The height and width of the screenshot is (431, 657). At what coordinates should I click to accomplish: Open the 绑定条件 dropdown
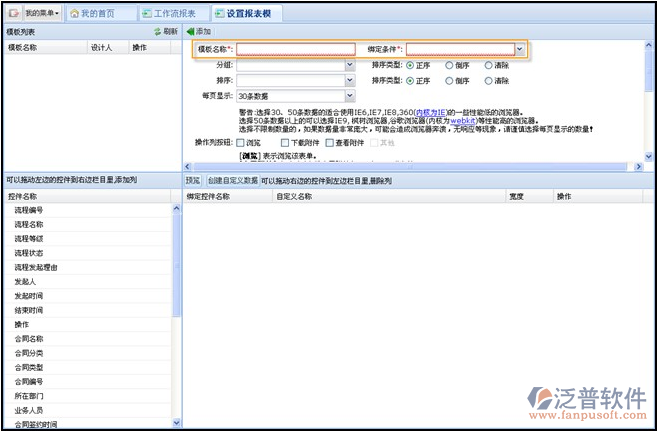click(x=519, y=48)
